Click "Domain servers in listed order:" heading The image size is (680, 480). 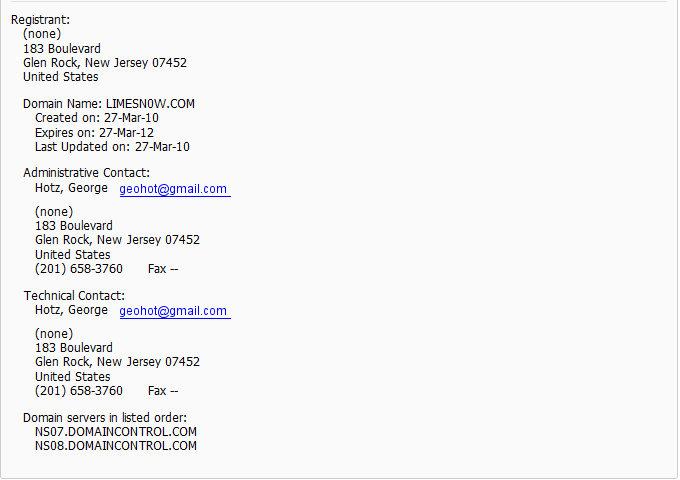pyautogui.click(x=105, y=418)
